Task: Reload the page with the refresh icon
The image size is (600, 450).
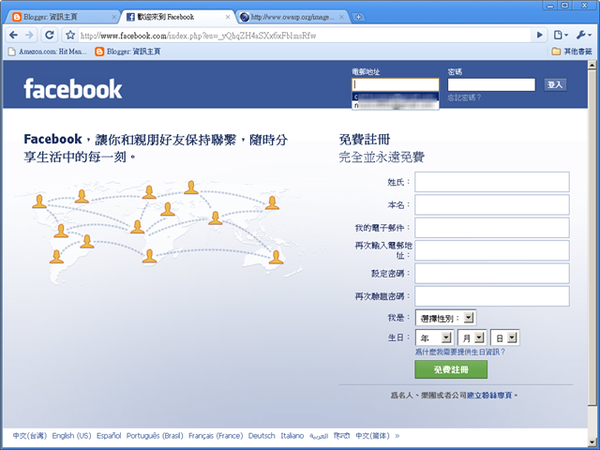Action: 49,35
